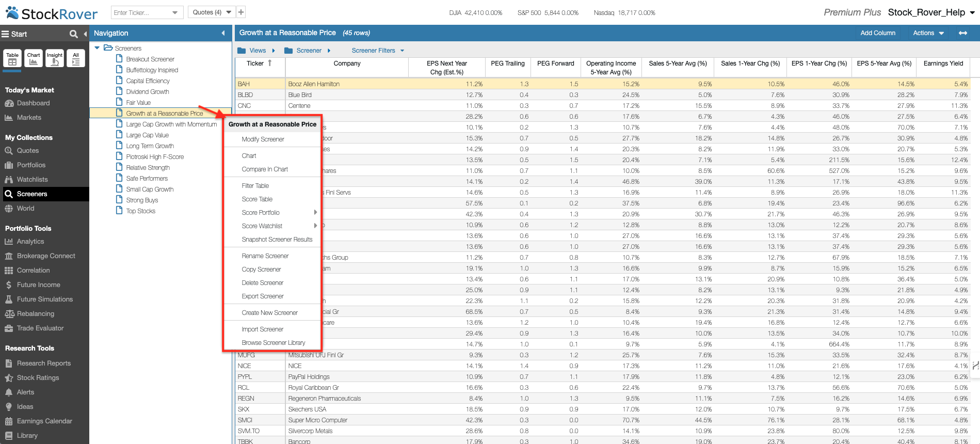Open the Table view icon

(x=12, y=58)
